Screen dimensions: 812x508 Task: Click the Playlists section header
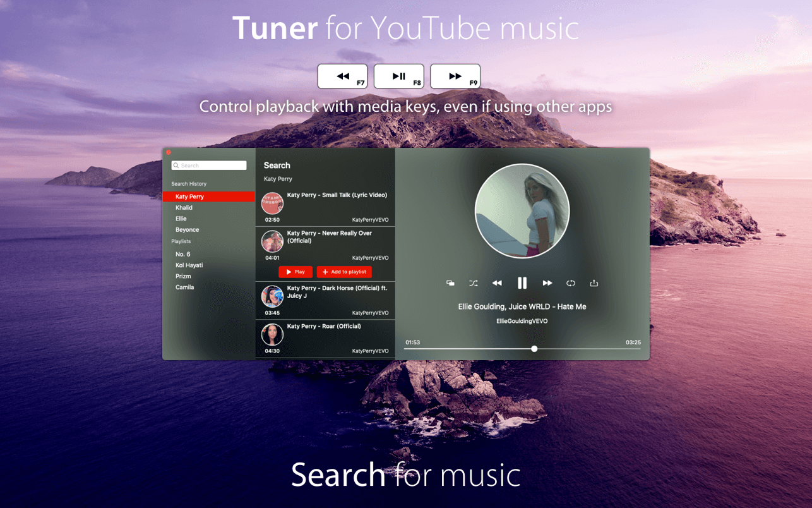[181, 241]
